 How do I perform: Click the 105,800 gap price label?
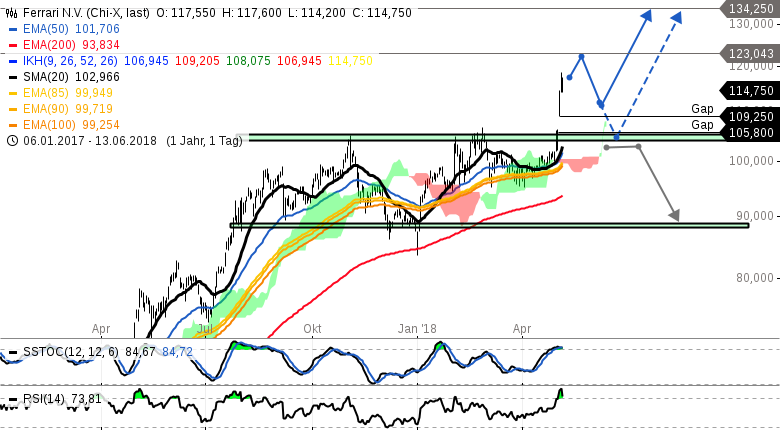click(x=751, y=133)
